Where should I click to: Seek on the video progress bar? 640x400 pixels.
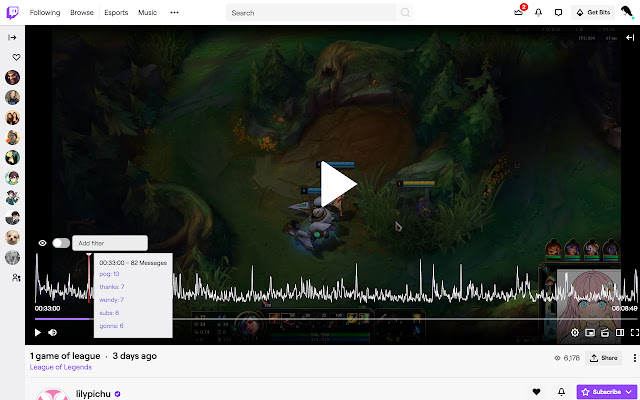pyautogui.click(x=336, y=319)
